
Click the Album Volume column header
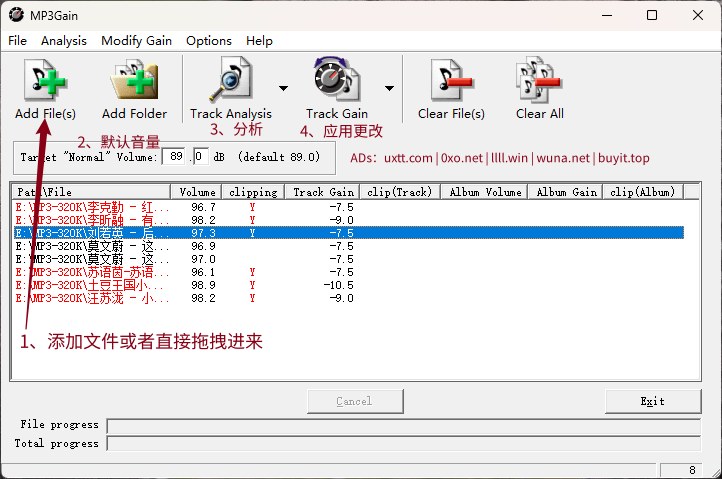(485, 192)
